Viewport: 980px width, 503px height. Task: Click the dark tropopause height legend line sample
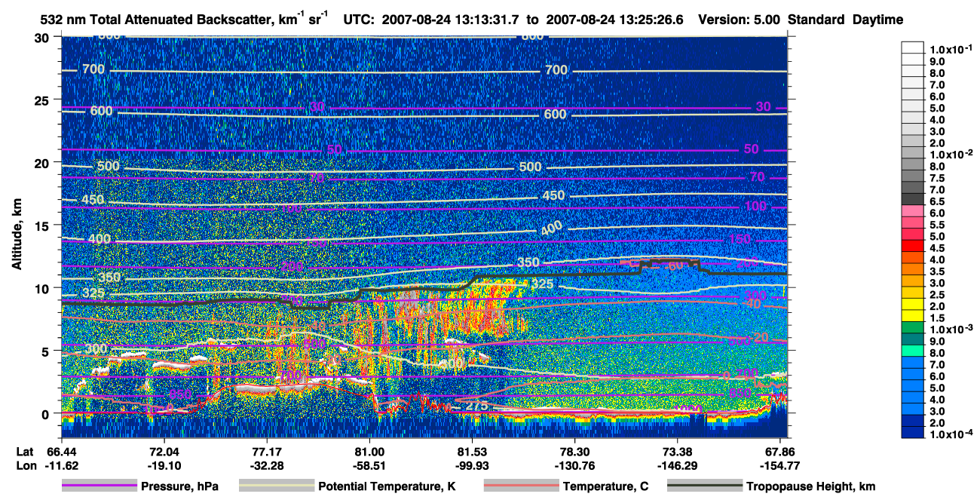point(704,486)
